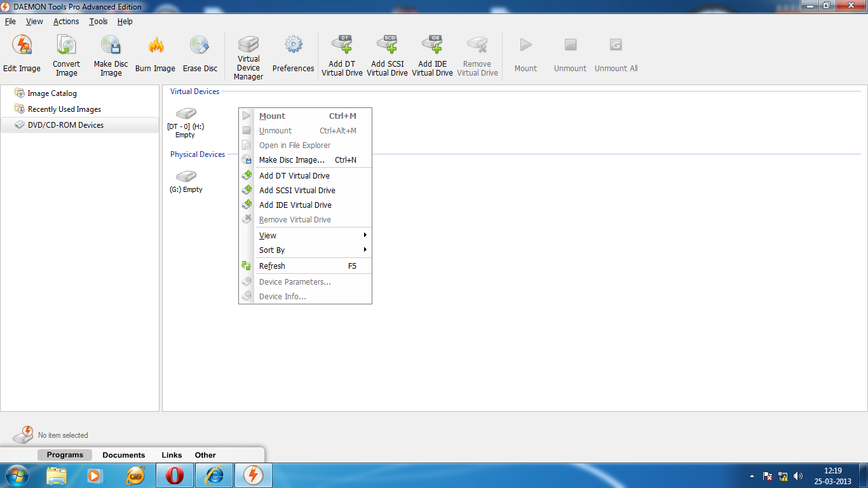Viewport: 868px width, 488px height.
Task: Open Internet Explorer from the taskbar
Action: pyautogui.click(x=214, y=475)
